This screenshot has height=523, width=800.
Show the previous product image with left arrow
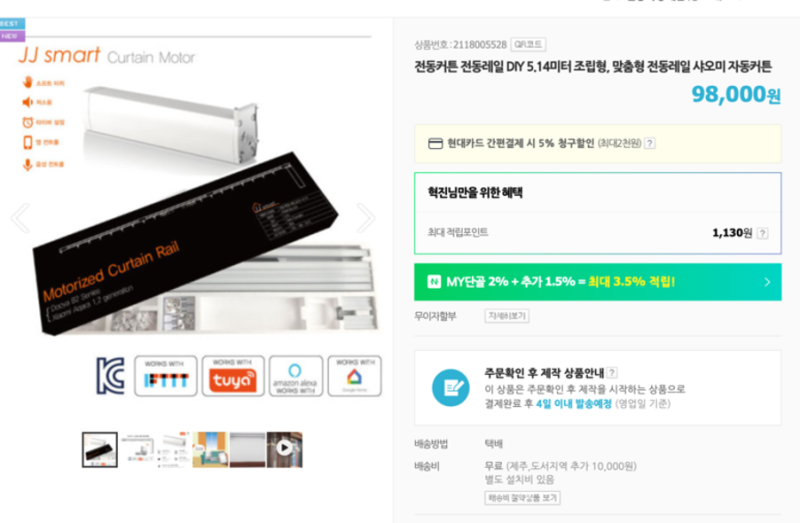20,218
